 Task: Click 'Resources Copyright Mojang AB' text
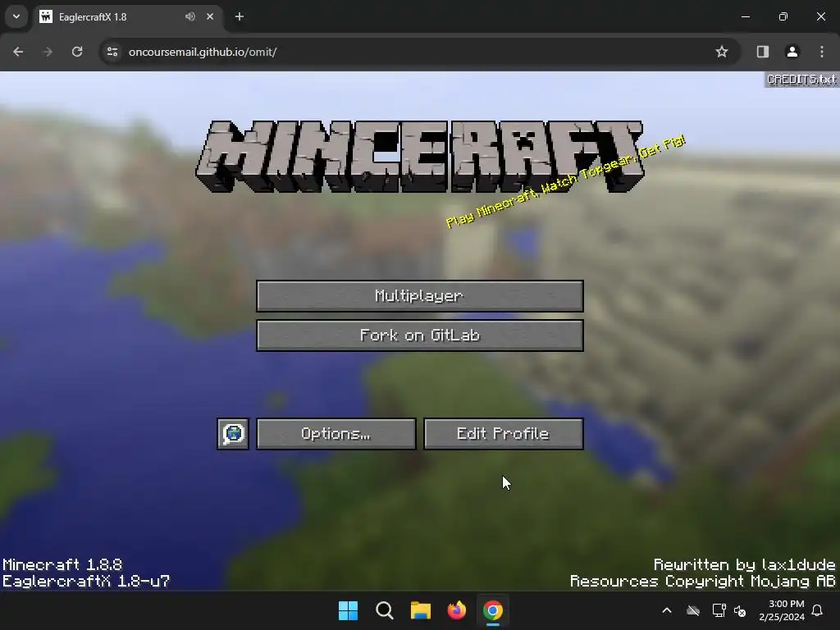(x=702, y=582)
